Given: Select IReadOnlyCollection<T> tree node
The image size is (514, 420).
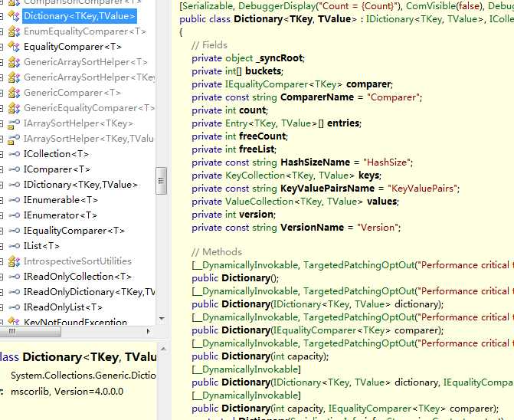Looking at the screenshot, I should (x=77, y=277).
